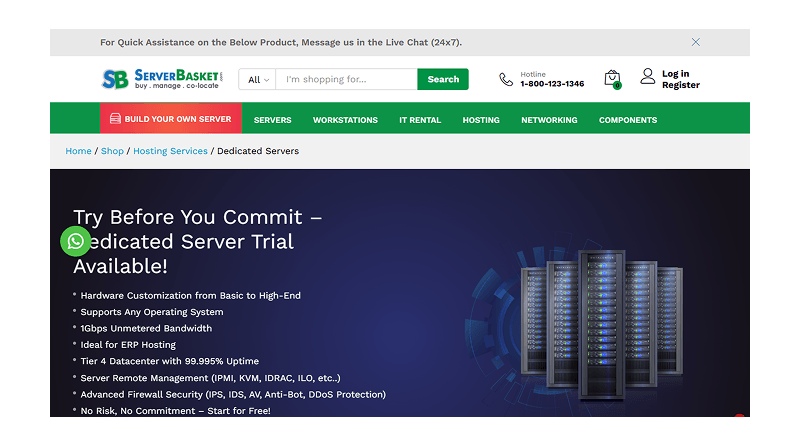Click the Log in link
The height and width of the screenshot is (445, 800).
[x=675, y=74]
